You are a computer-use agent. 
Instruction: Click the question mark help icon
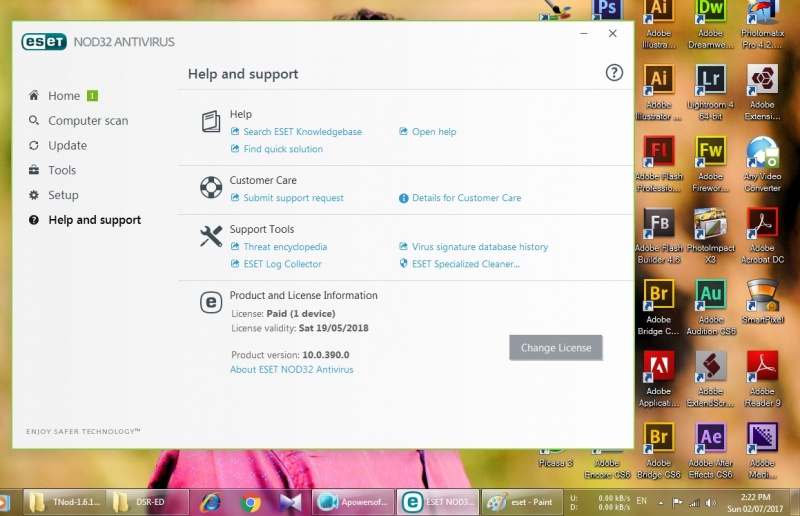click(614, 72)
